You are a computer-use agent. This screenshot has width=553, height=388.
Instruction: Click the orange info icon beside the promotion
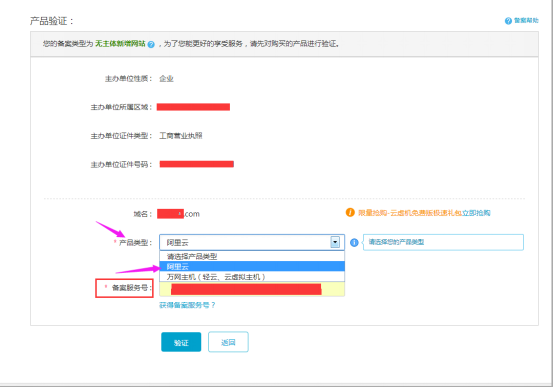point(350,212)
